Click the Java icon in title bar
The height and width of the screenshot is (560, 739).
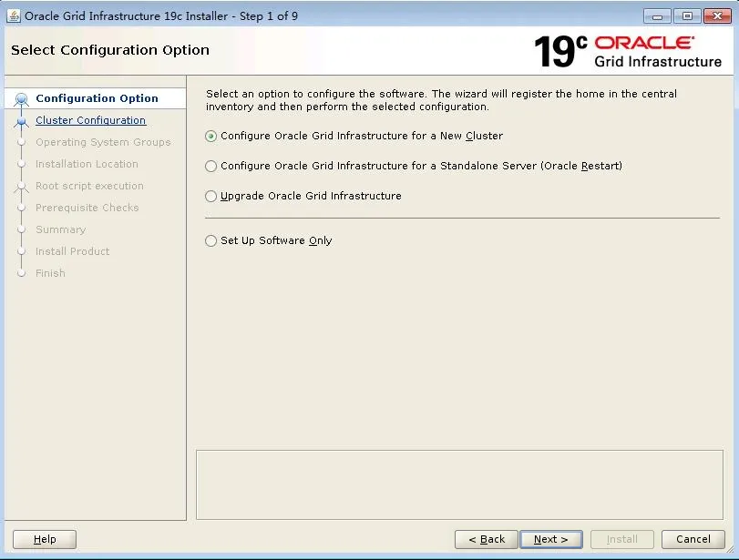coord(14,15)
